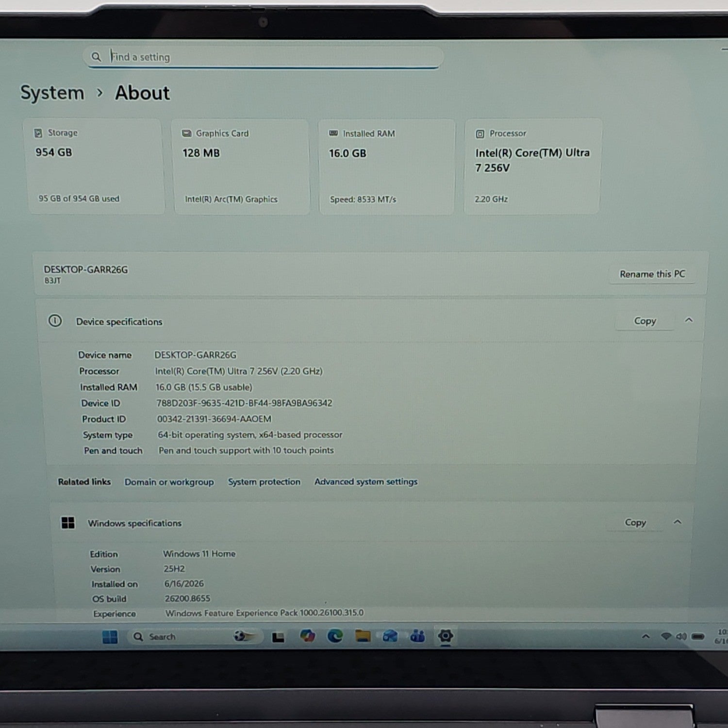Click 64-bit operating system value text

250,435
